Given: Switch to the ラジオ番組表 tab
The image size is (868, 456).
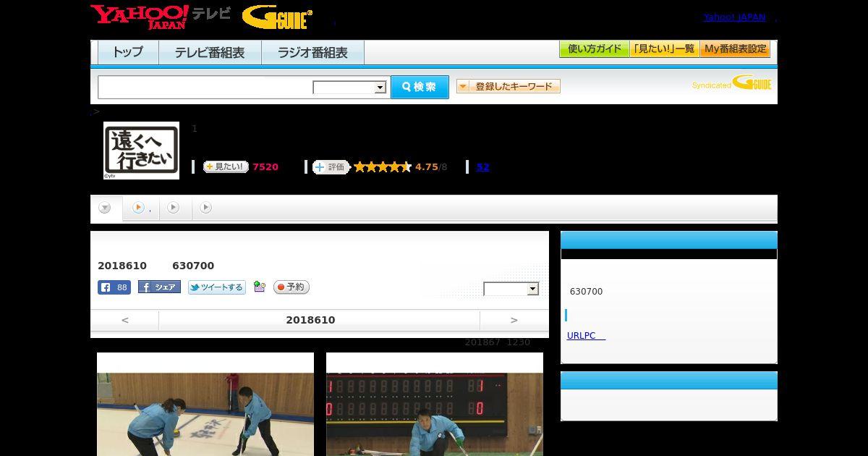Looking at the screenshot, I should coord(312,52).
